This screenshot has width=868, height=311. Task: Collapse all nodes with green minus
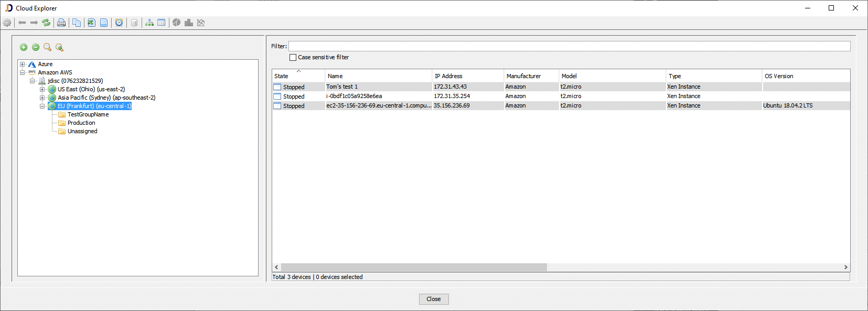(x=36, y=47)
